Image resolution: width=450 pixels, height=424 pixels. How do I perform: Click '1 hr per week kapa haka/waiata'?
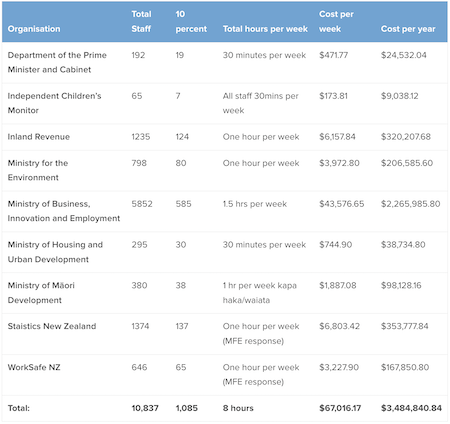click(x=259, y=293)
